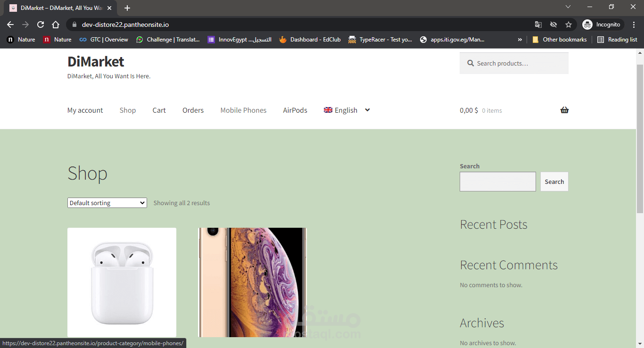This screenshot has height=348, width=644.
Task: Open the apps.iti.gov.eg bookmark
Action: pos(452,40)
